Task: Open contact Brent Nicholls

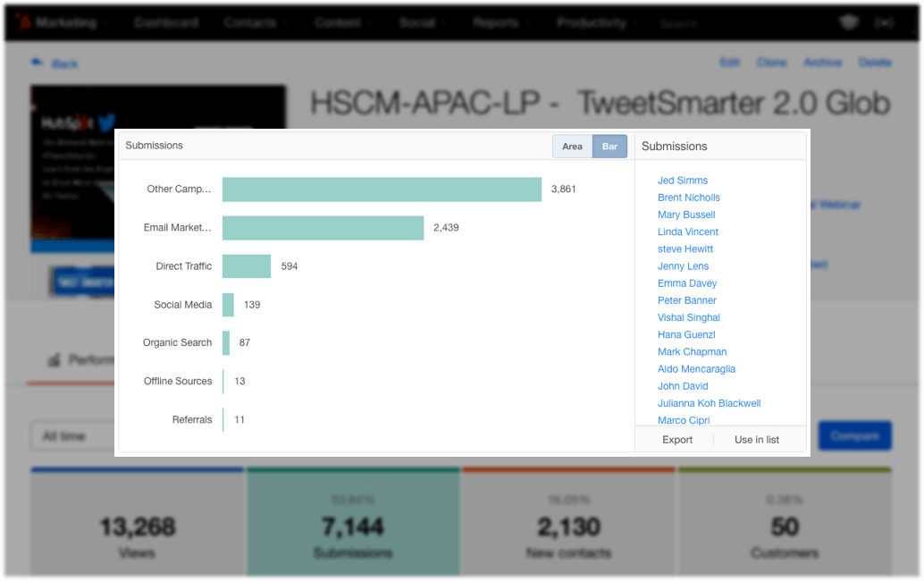Action: [x=689, y=198]
